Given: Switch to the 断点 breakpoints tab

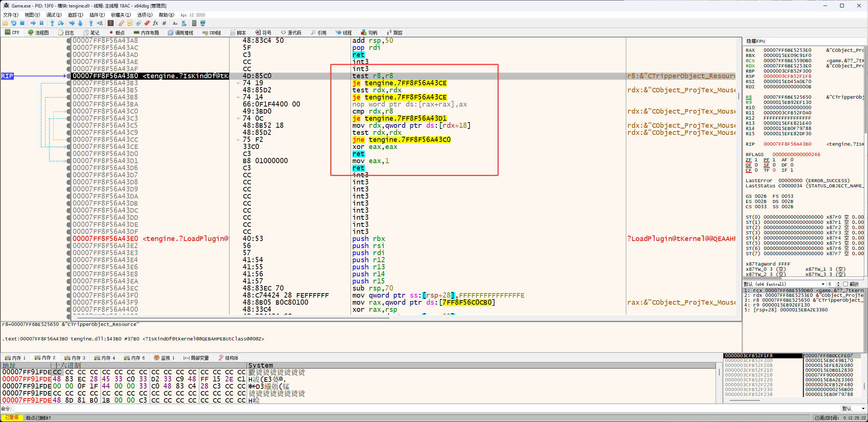Looking at the screenshot, I should click(x=117, y=33).
